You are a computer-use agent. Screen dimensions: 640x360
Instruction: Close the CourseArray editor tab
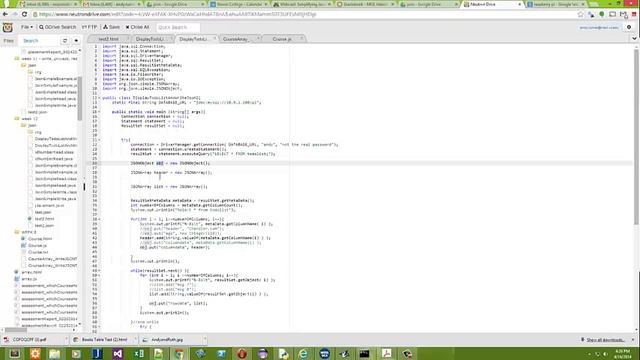pos(258,39)
